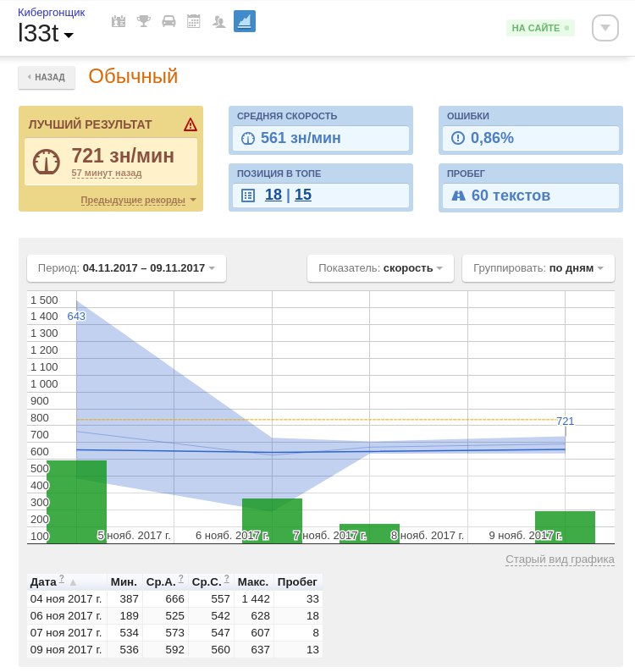Open the calendar journal icon

[x=194, y=21]
